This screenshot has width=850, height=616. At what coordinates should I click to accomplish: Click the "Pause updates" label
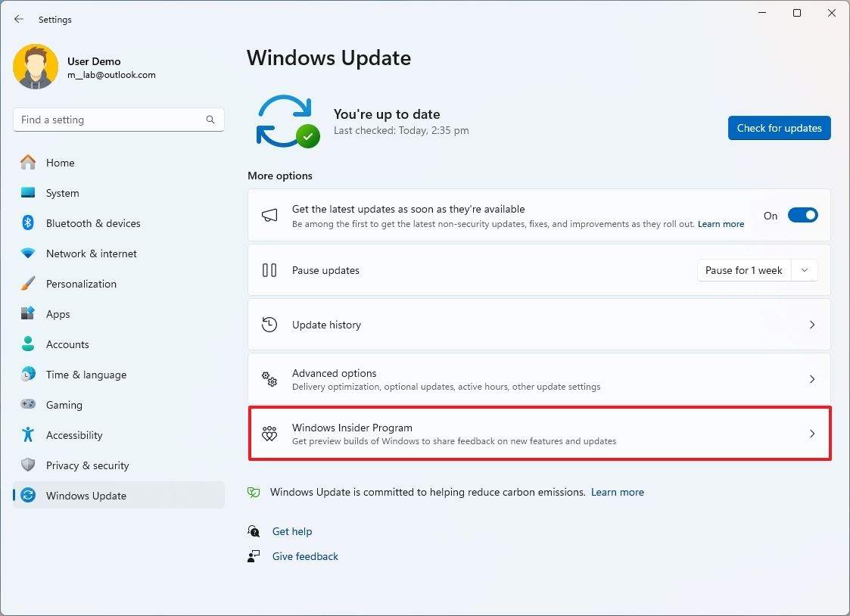point(325,270)
